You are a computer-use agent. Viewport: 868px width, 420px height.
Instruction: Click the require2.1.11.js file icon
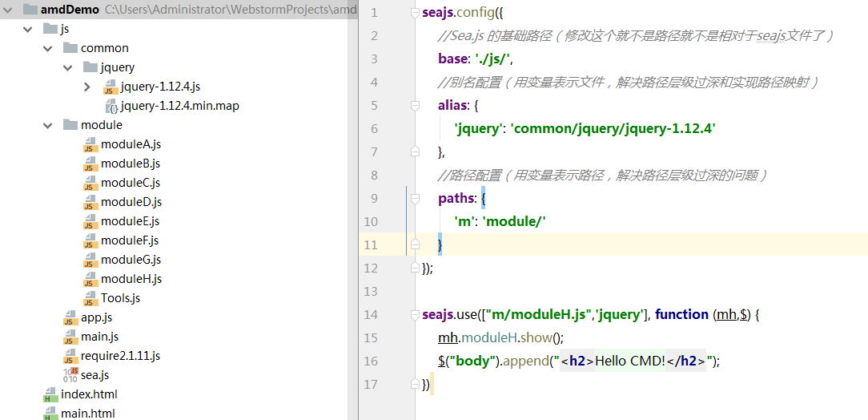(70, 356)
